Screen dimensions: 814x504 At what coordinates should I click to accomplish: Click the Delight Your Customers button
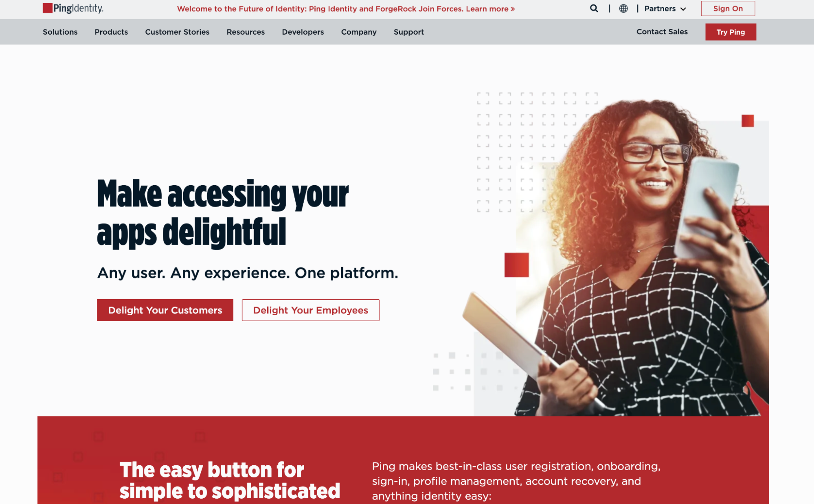pos(165,310)
